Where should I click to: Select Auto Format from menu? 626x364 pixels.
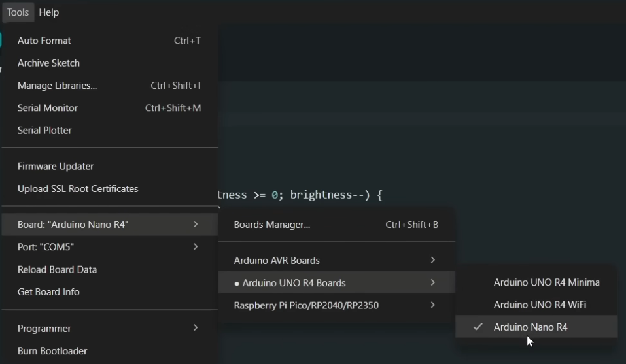(x=44, y=41)
